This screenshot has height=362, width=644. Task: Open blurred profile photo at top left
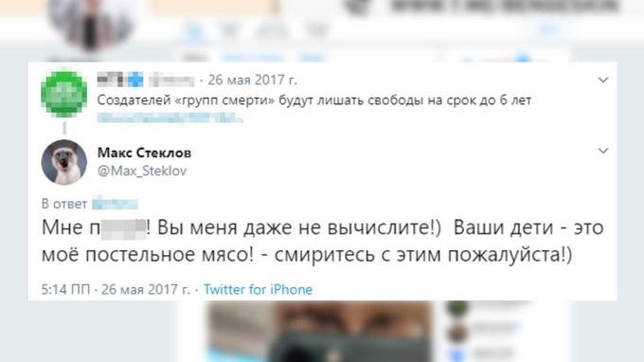[92, 25]
